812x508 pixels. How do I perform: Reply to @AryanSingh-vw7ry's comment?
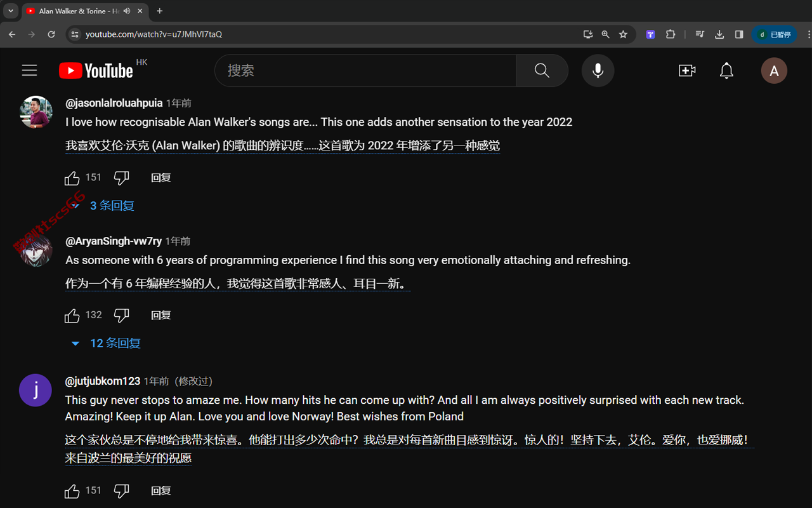point(161,316)
